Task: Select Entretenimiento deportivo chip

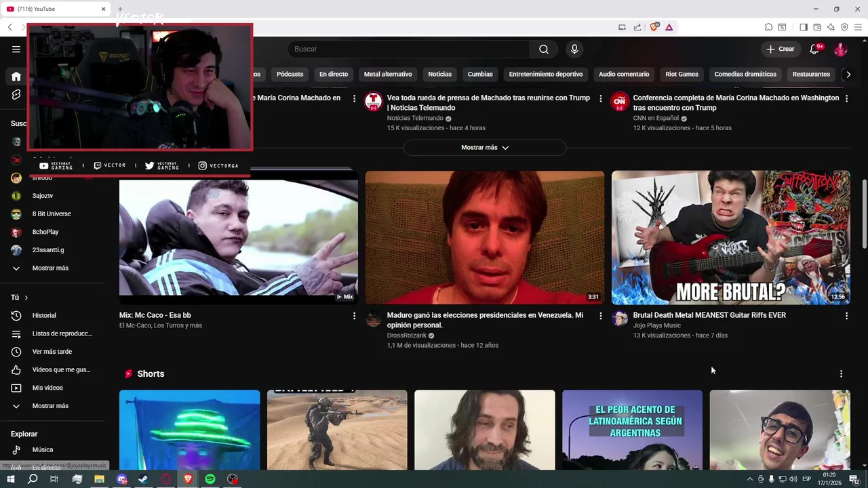Action: pos(546,75)
